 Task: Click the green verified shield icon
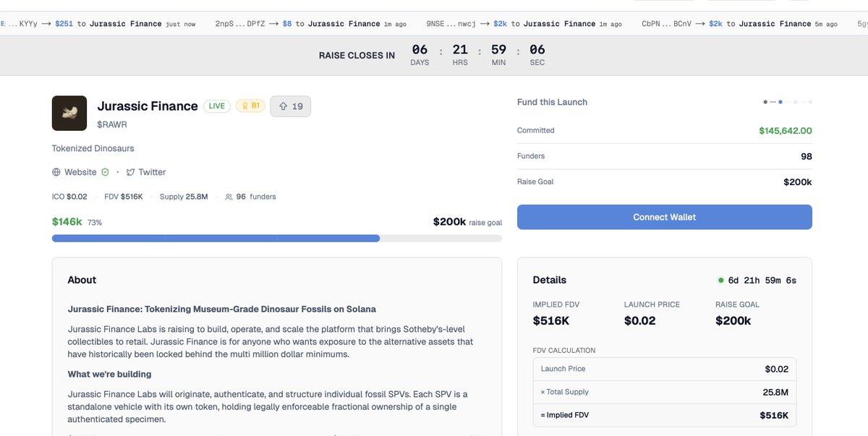pos(105,172)
